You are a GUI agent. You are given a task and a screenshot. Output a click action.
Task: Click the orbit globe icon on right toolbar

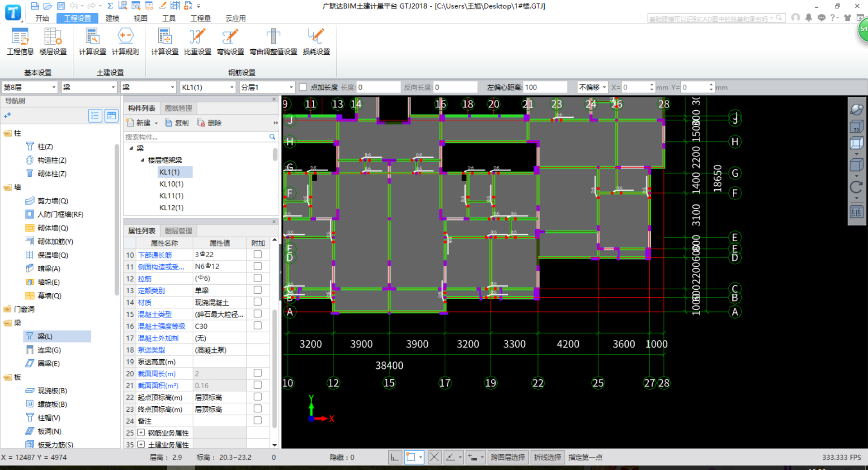point(856,109)
